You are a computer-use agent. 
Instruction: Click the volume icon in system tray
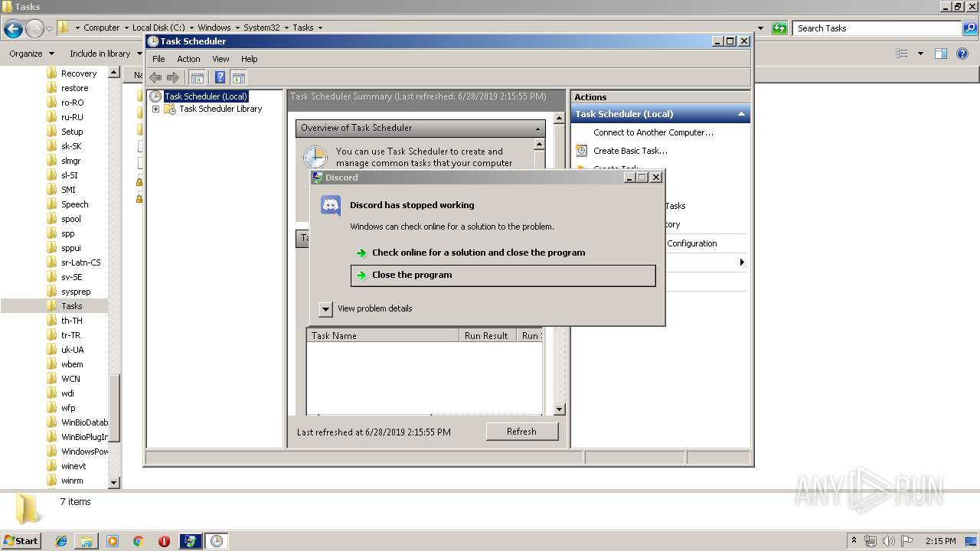click(x=889, y=541)
